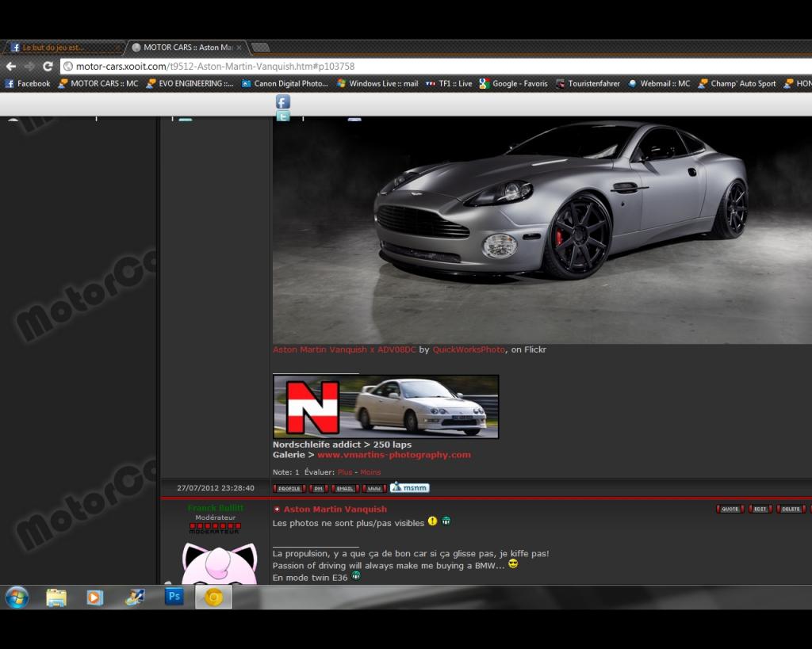The height and width of the screenshot is (649, 812).
Task: Open the 'Touristenfahrer' bookmark
Action: click(x=588, y=83)
